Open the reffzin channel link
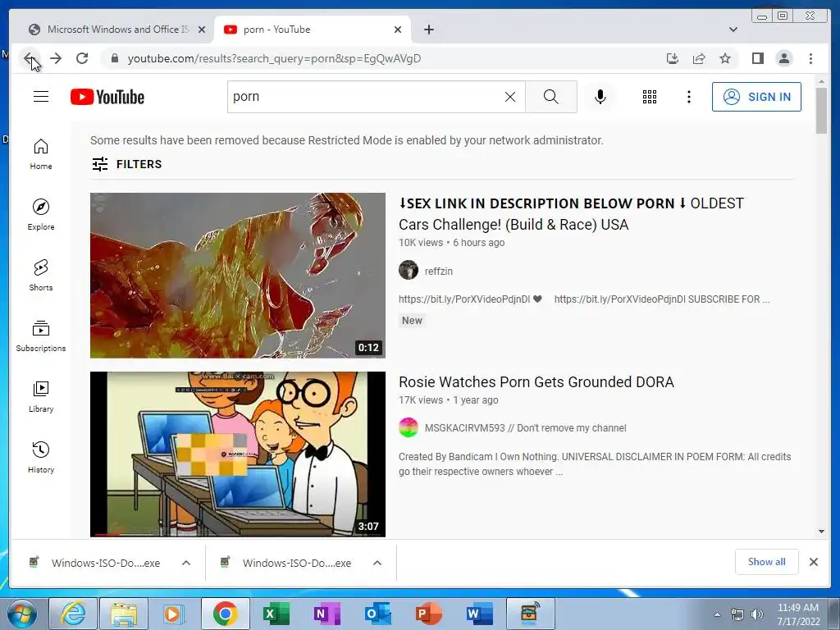This screenshot has width=840, height=630. [x=439, y=271]
